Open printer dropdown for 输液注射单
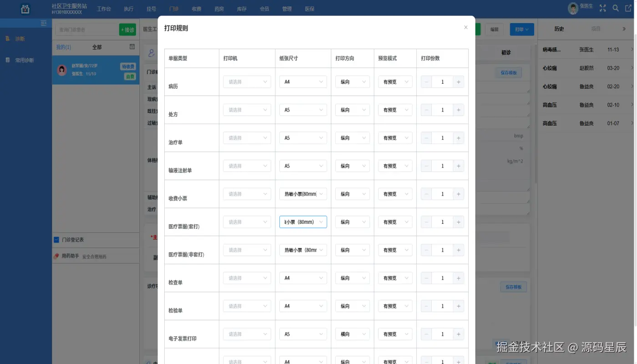637x364 pixels. click(247, 166)
